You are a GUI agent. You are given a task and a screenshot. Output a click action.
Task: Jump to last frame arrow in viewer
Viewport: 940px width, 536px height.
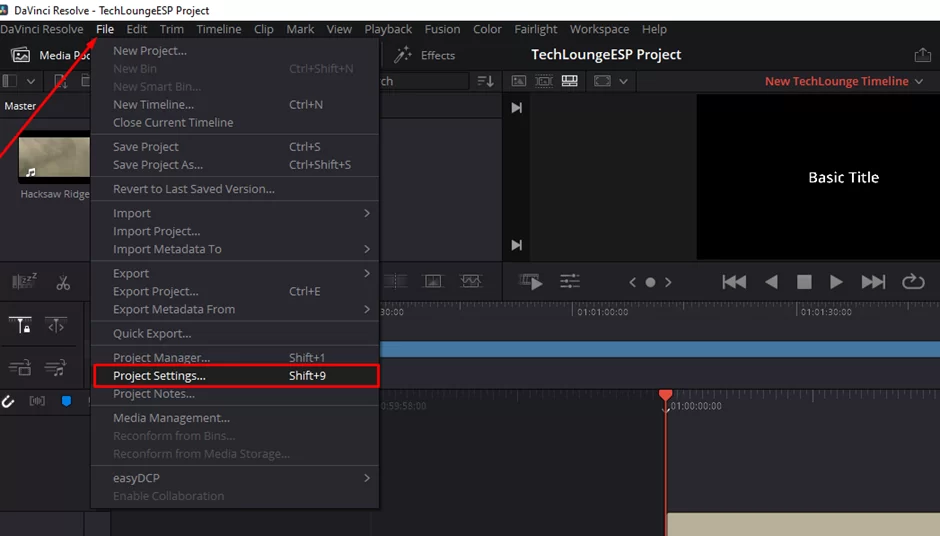pyautogui.click(x=516, y=245)
